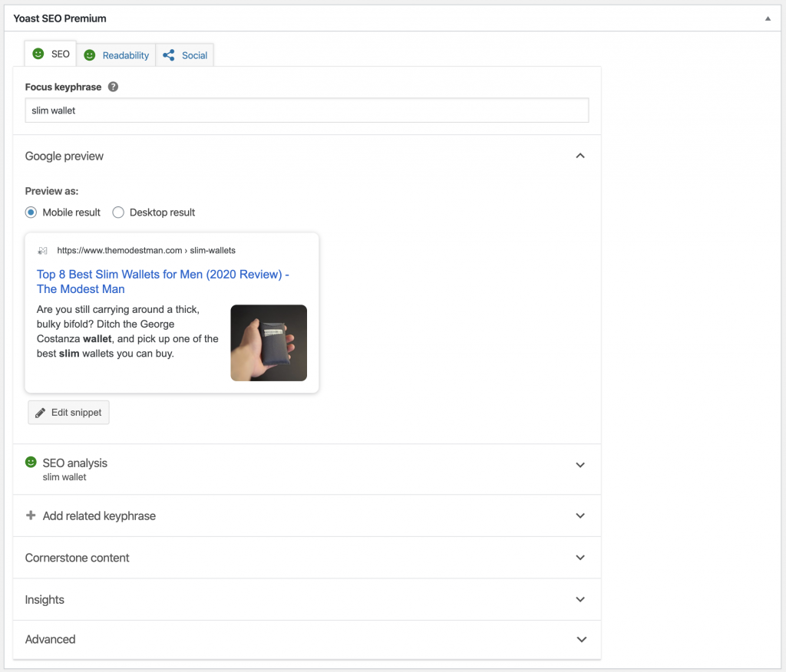786x672 pixels.
Task: Select the Mobile result radio button
Action: click(x=31, y=212)
